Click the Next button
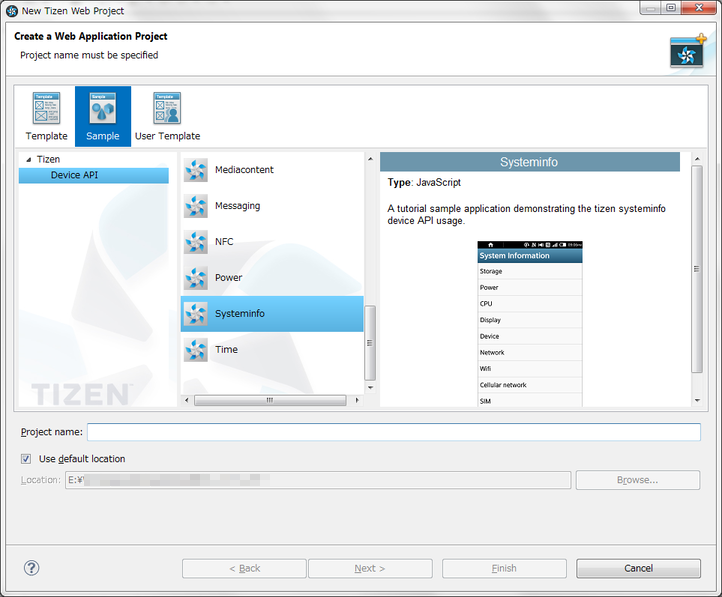The height and width of the screenshot is (597, 722). coord(370,568)
